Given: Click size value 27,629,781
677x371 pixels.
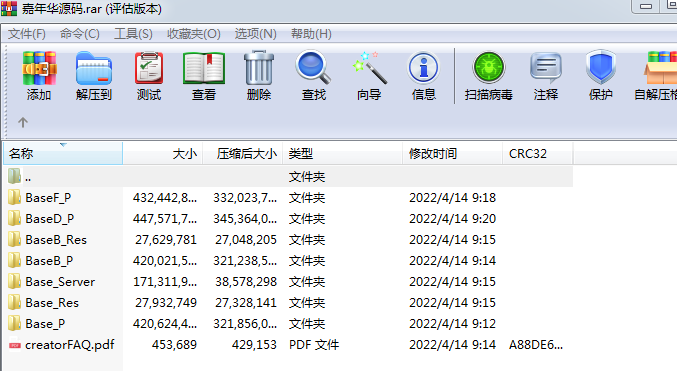Looking at the screenshot, I should 166,240.
